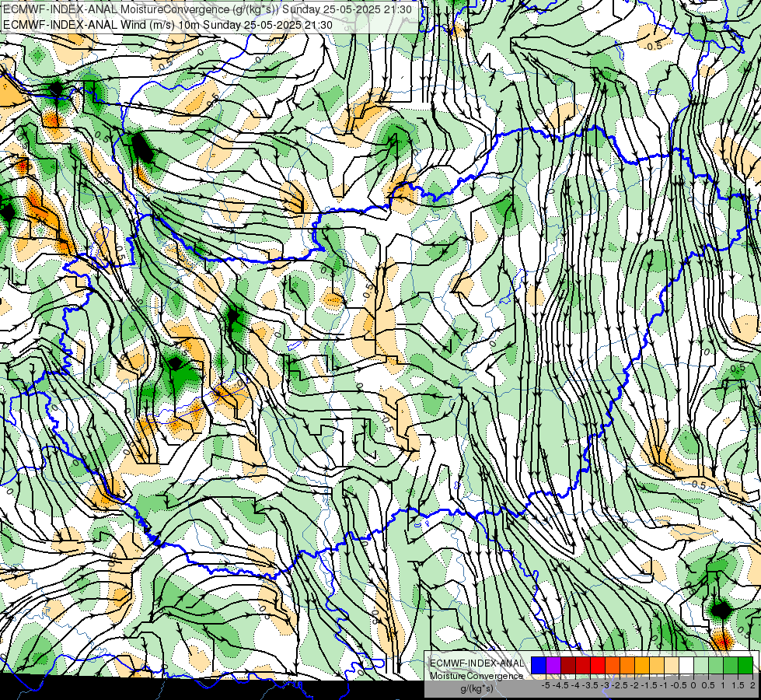The width and height of the screenshot is (761, 700).
Task: Click the legend tick label -4.5
Action: (x=562, y=685)
